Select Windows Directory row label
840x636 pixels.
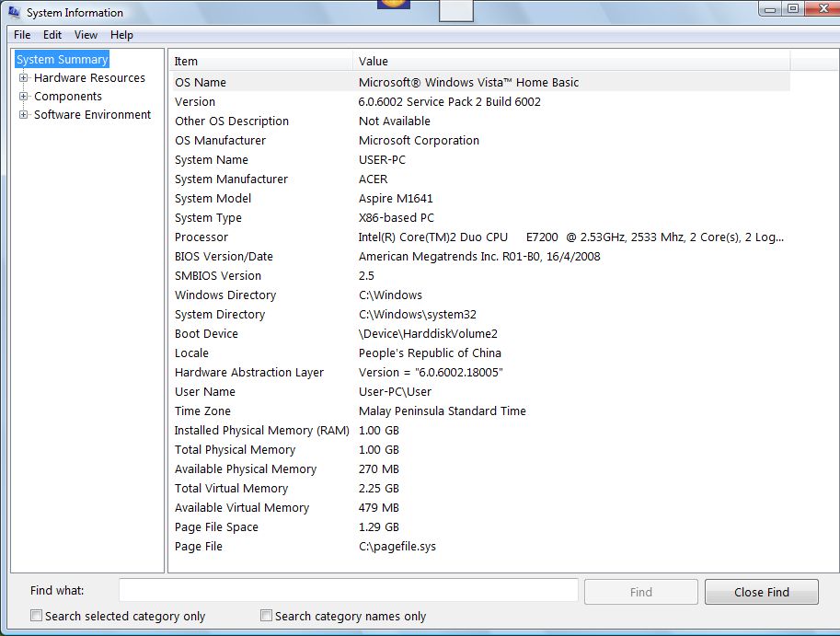tap(225, 295)
